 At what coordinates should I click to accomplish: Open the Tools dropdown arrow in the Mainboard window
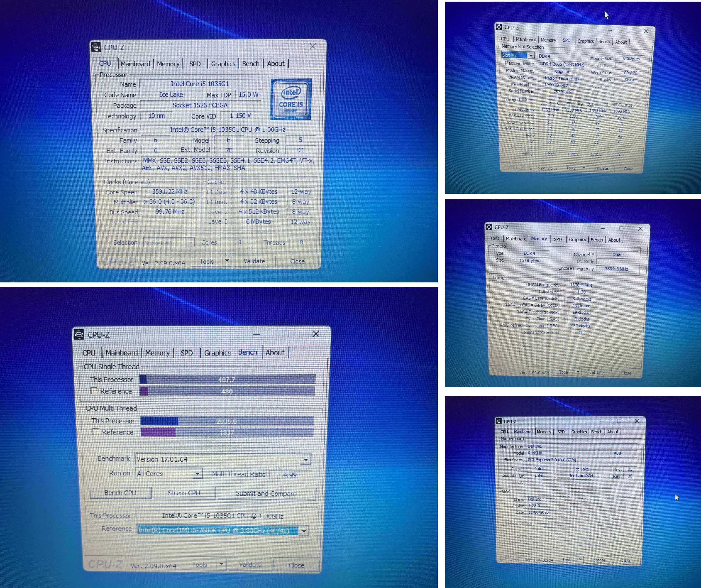point(580,559)
